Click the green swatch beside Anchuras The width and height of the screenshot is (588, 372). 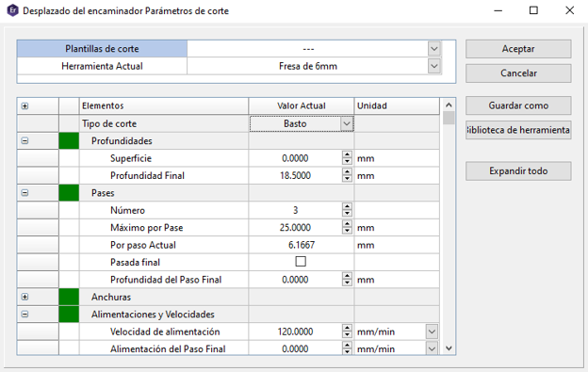point(69,297)
